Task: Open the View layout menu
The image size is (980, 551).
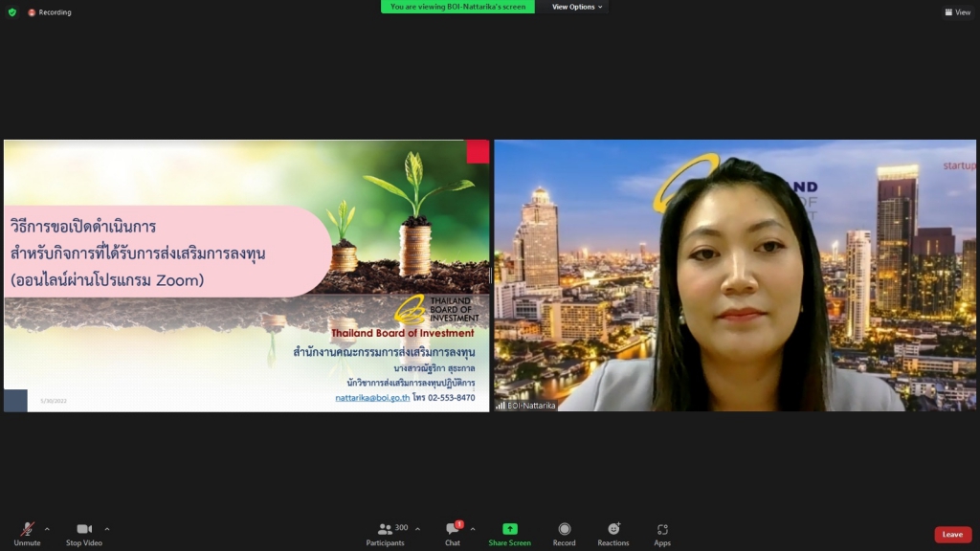Action: tap(957, 11)
